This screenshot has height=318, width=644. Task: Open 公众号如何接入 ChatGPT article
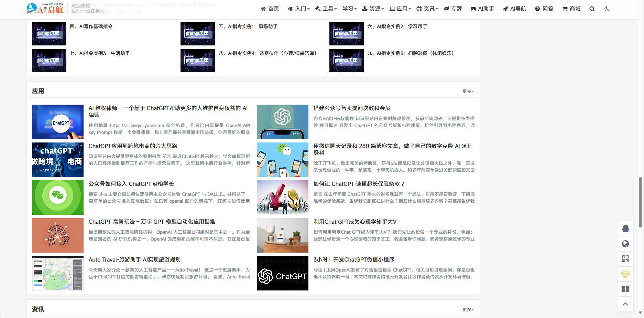point(131,184)
